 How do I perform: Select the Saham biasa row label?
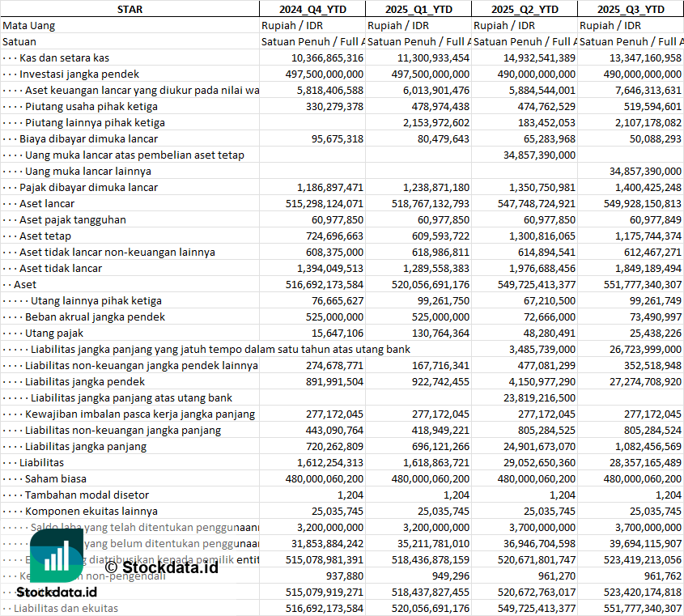(x=56, y=478)
